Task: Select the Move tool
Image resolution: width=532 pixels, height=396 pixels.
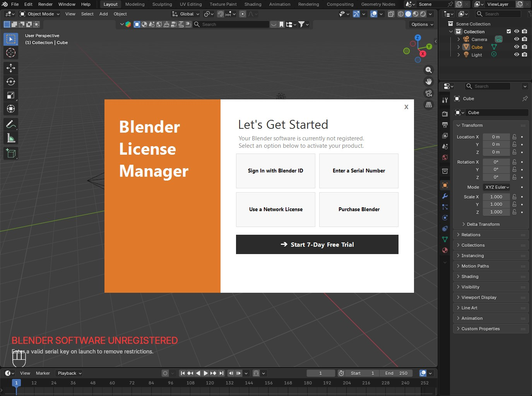Action: click(x=11, y=68)
